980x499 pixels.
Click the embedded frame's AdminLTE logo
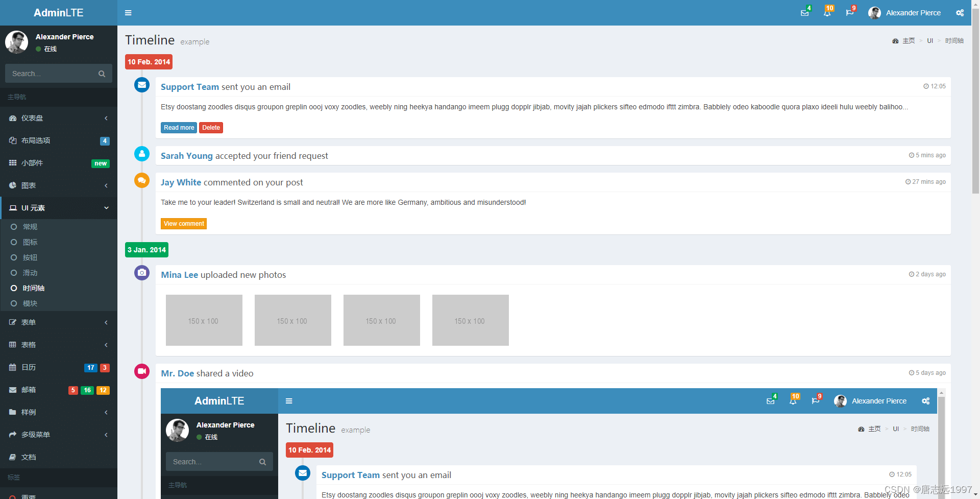(219, 401)
